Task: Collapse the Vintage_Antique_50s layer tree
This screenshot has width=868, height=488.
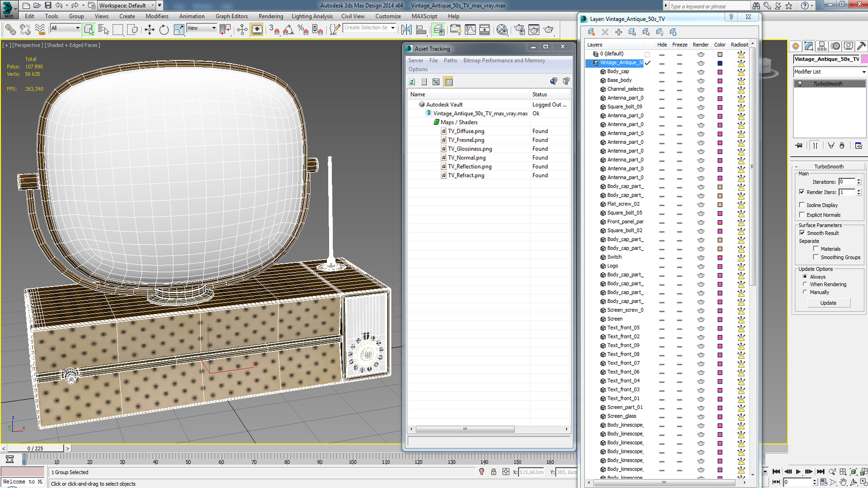Action: 590,63
